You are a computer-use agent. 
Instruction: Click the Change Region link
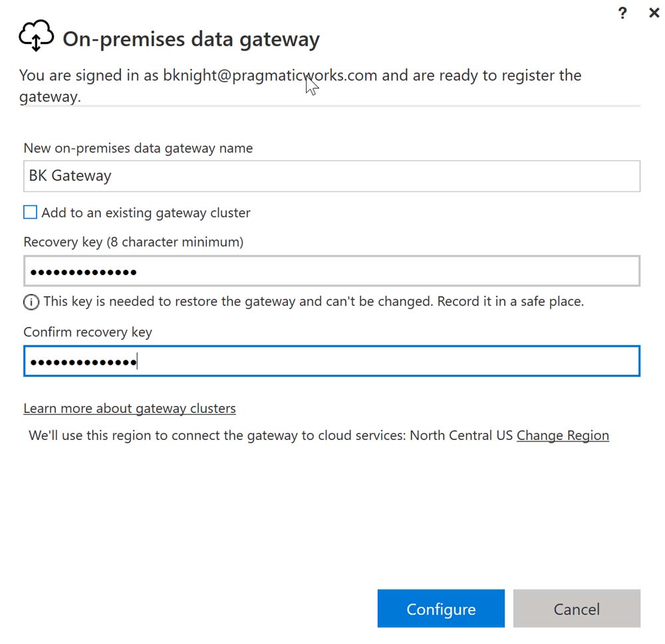pos(563,436)
